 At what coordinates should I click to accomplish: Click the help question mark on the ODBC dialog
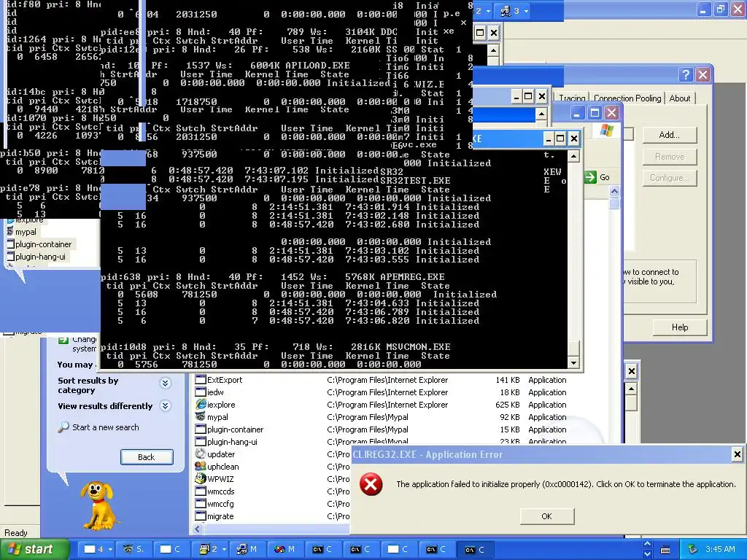tap(685, 75)
